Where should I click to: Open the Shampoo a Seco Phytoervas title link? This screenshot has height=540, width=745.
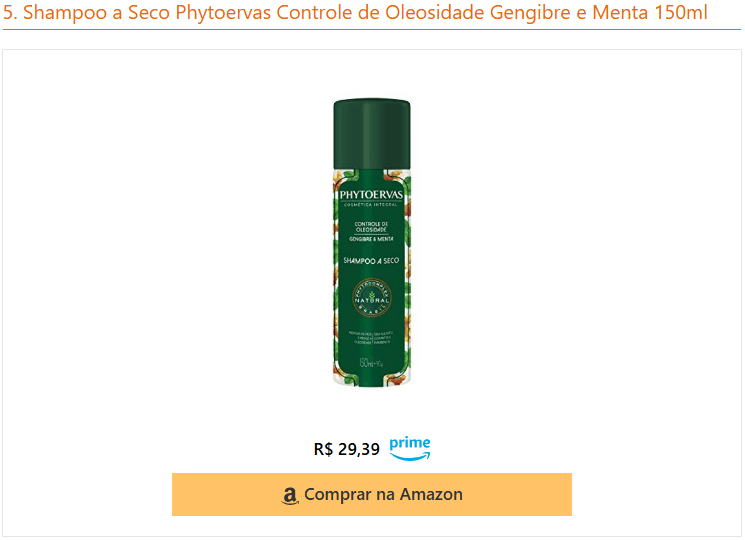(355, 12)
